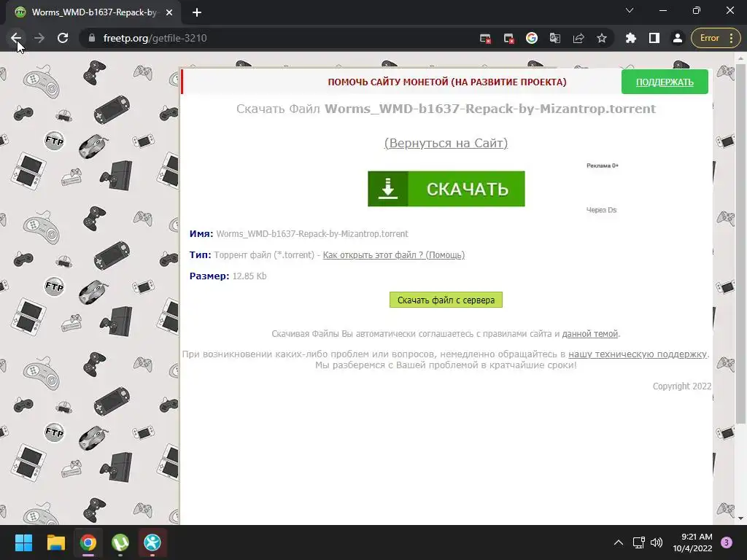The image size is (747, 560).
Task: Click the Error update button
Action: 709,38
